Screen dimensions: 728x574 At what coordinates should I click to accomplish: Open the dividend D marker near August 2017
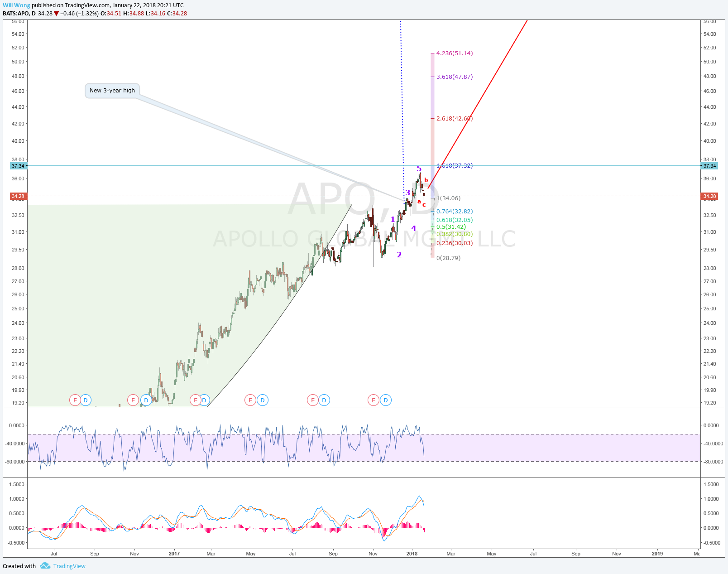(x=324, y=400)
